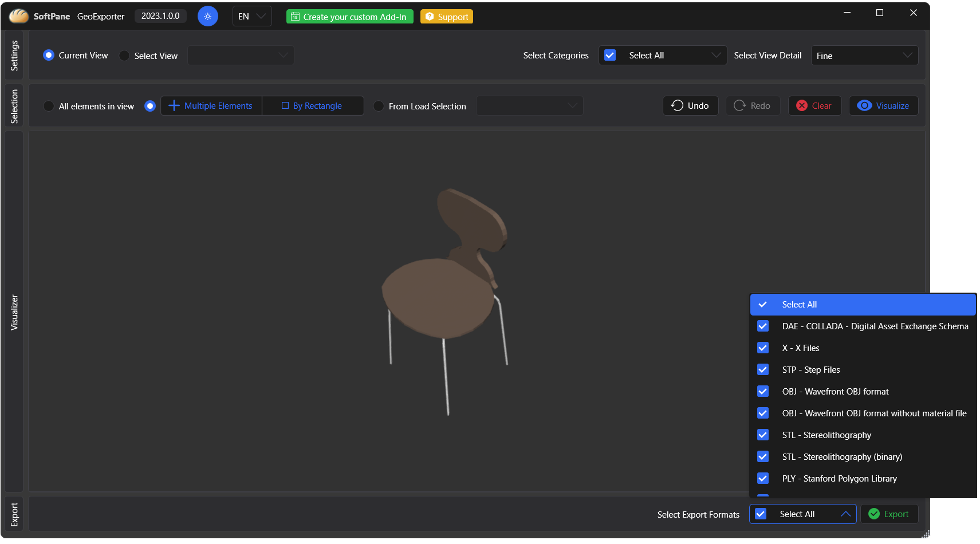Open the Settings side tab
980x544 pixels.
pyautogui.click(x=14, y=56)
